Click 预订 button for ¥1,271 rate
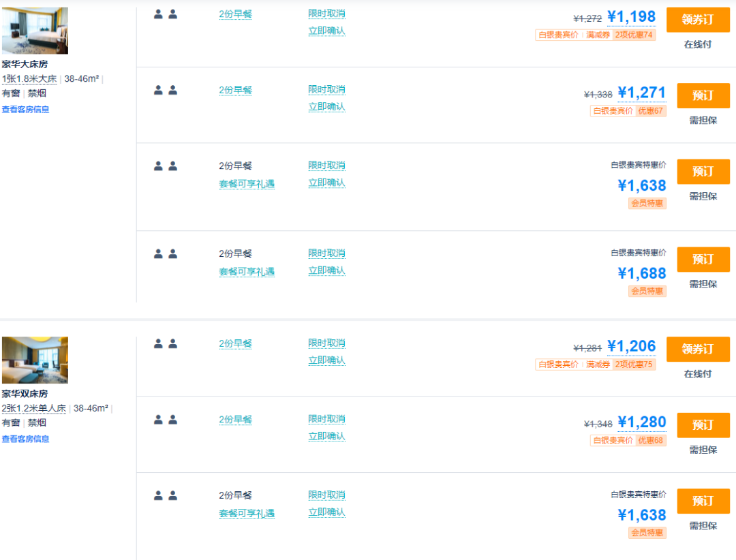Image resolution: width=736 pixels, height=560 pixels. click(x=703, y=96)
